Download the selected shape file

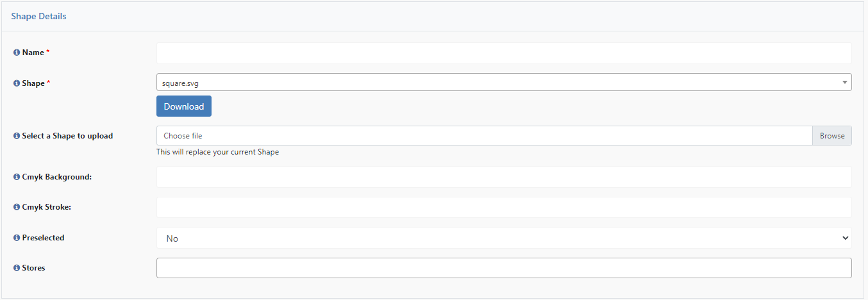pos(184,106)
